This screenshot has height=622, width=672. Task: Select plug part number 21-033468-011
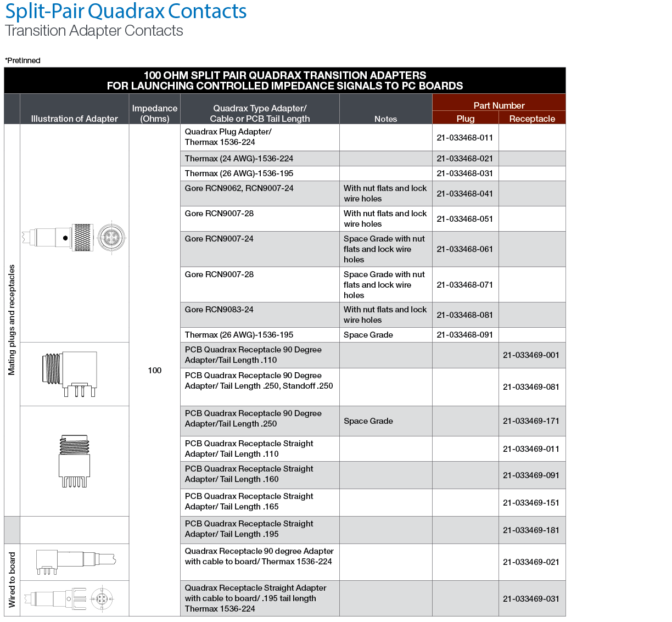[x=465, y=138]
